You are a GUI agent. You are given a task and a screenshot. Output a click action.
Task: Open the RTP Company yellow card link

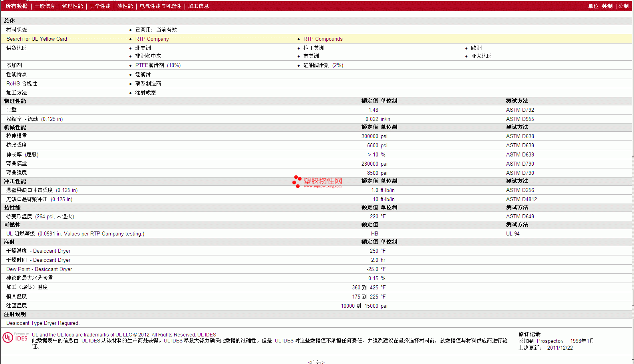point(152,39)
